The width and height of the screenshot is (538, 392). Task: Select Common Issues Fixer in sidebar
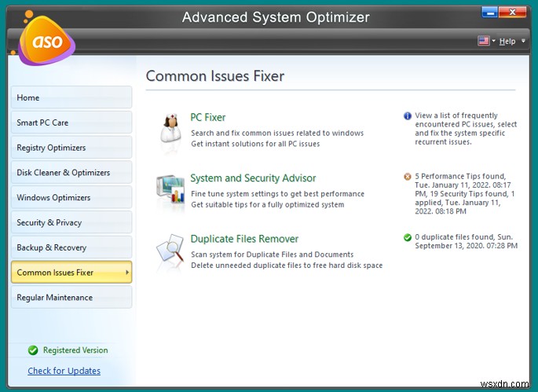[x=71, y=273]
